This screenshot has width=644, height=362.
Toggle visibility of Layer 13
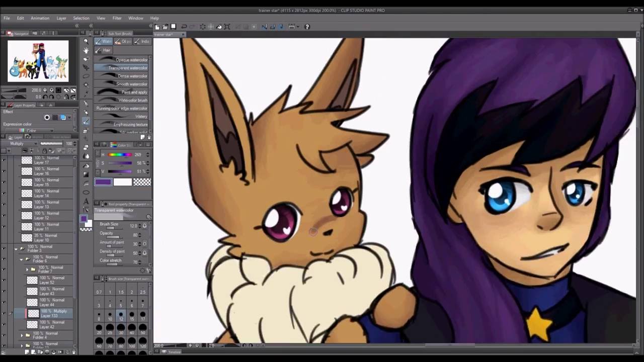pos(4,205)
